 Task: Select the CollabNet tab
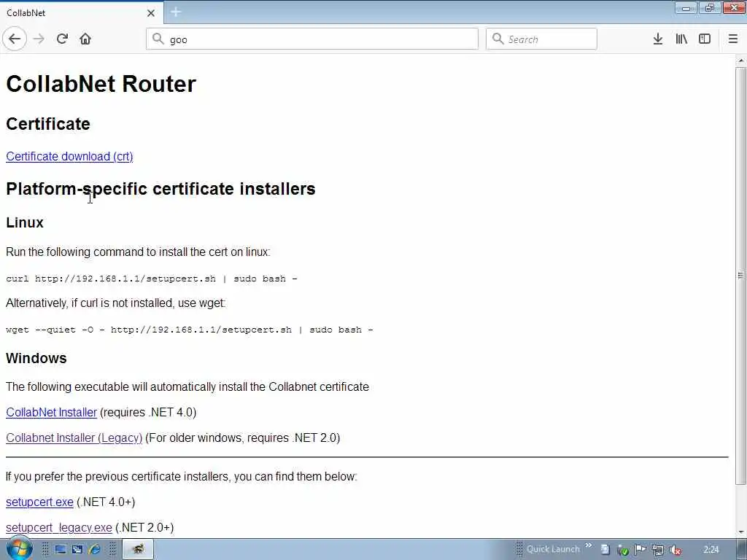coord(82,13)
